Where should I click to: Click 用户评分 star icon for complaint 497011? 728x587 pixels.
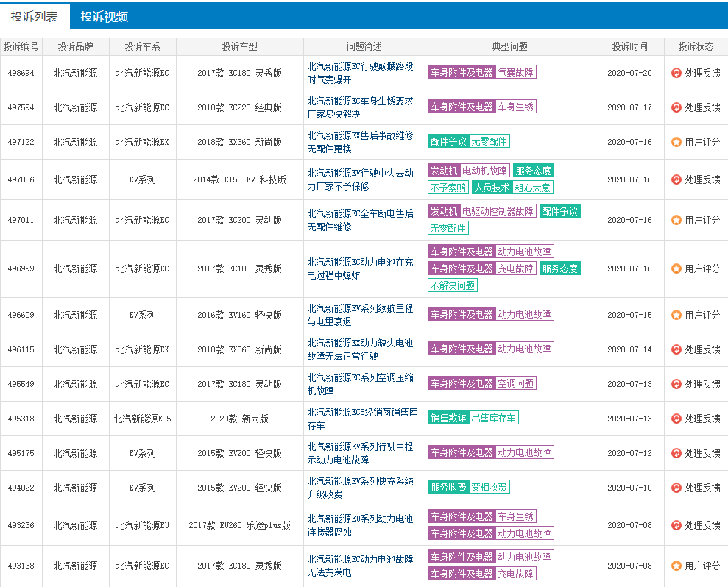676,220
